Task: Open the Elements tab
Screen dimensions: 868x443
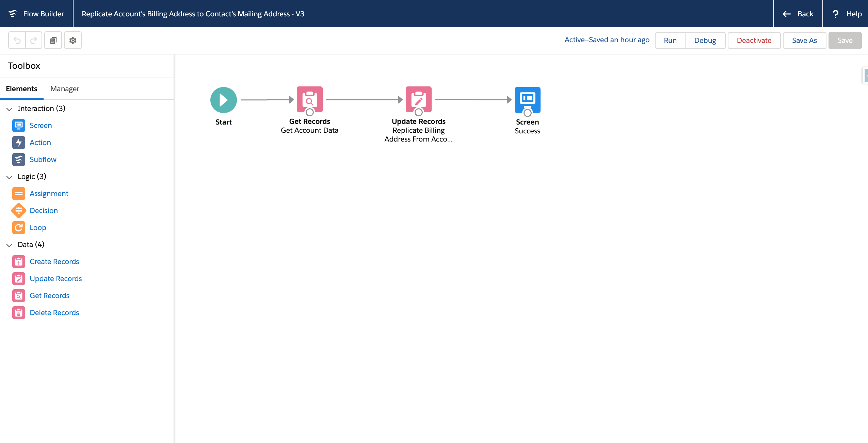Action: pos(21,88)
